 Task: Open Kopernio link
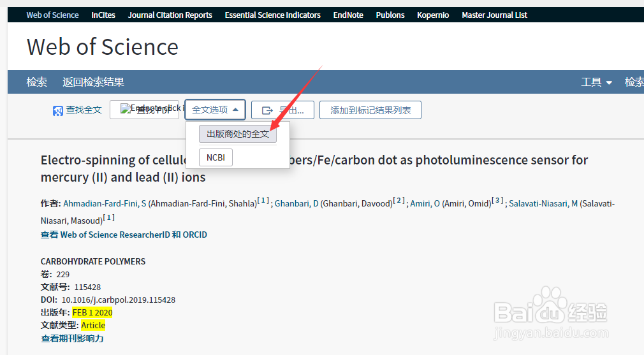[433, 15]
